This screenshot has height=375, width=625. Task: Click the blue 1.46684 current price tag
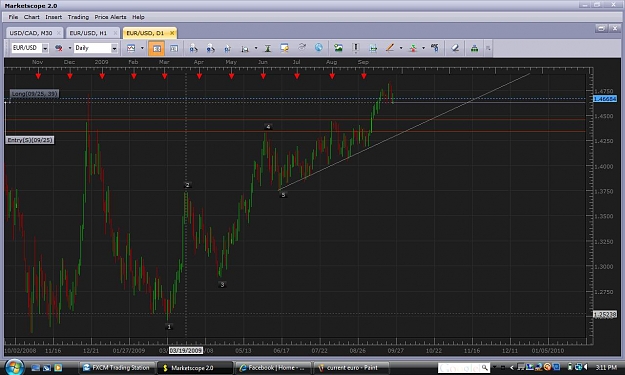[605, 99]
